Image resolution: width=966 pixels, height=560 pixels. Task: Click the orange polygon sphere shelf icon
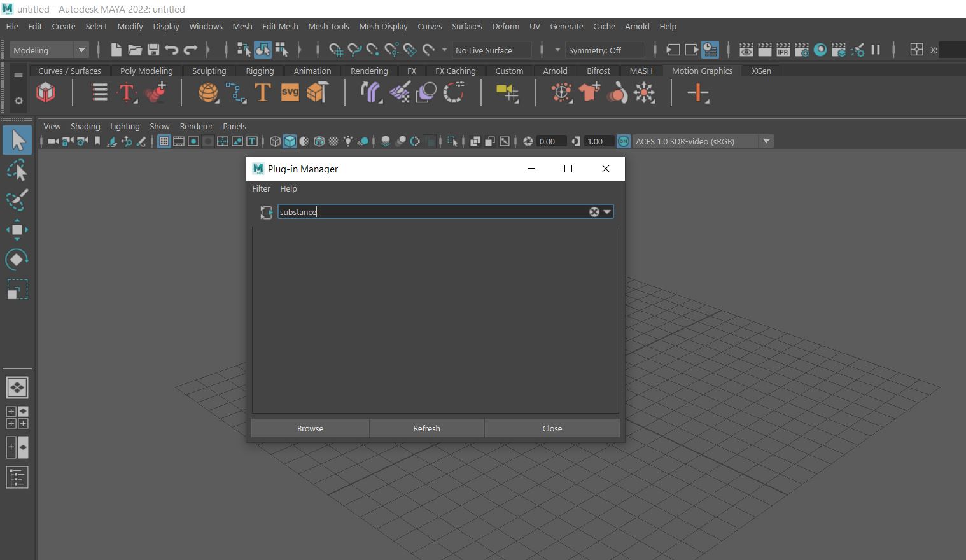pos(207,93)
